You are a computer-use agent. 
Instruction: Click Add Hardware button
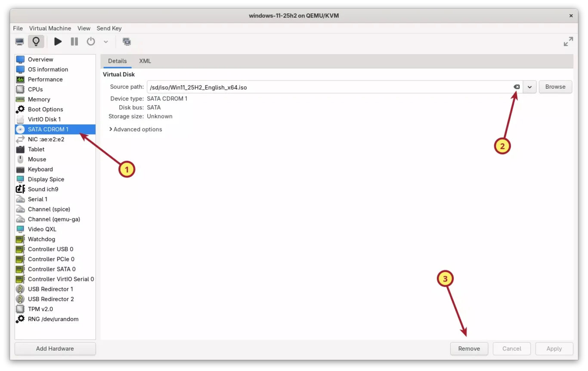coord(55,349)
